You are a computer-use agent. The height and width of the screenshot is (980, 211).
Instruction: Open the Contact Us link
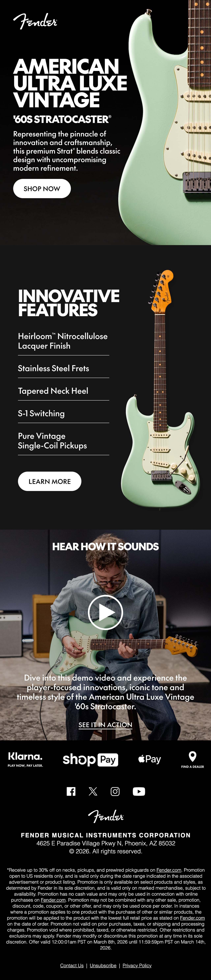click(x=72, y=966)
